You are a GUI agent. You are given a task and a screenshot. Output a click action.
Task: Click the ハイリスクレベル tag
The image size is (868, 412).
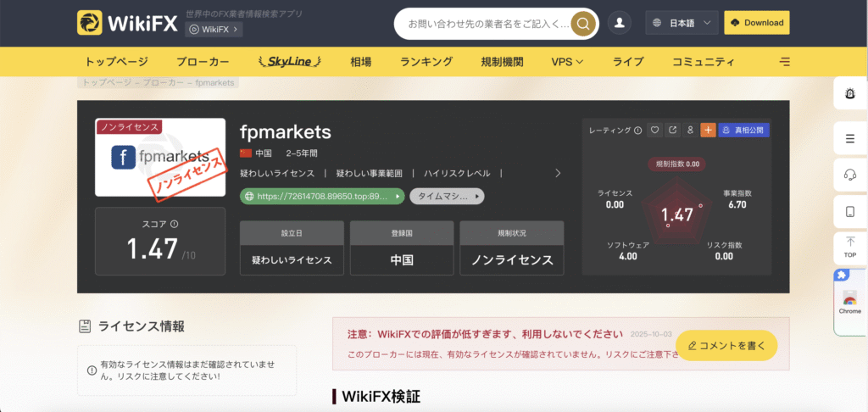457,173
